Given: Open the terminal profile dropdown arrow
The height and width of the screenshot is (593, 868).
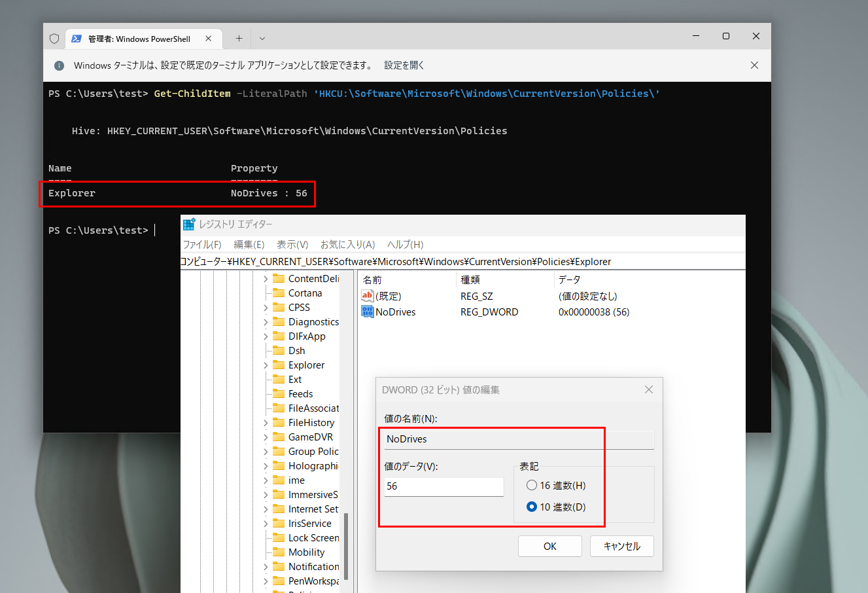Looking at the screenshot, I should tap(262, 39).
